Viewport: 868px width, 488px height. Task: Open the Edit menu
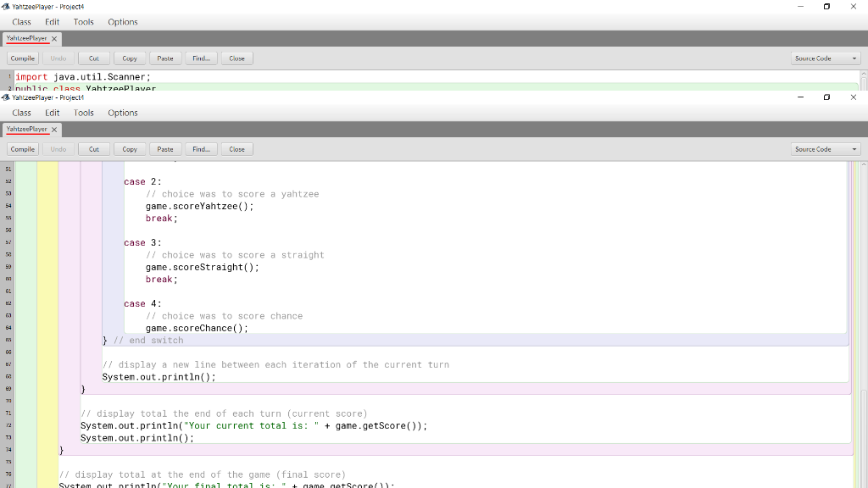point(52,113)
